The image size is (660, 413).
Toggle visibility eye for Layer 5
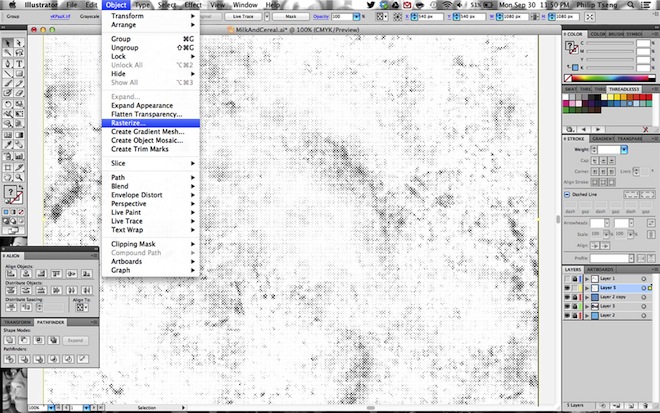pos(567,288)
